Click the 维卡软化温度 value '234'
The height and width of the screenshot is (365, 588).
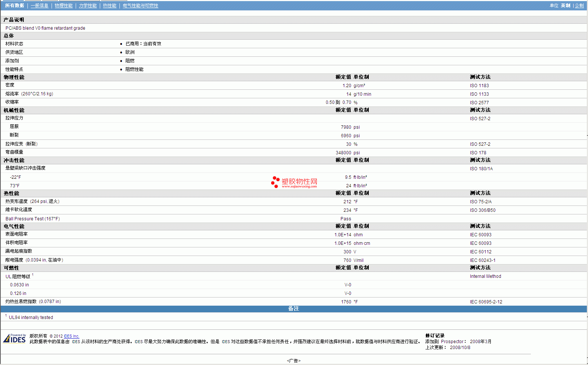[347, 210]
